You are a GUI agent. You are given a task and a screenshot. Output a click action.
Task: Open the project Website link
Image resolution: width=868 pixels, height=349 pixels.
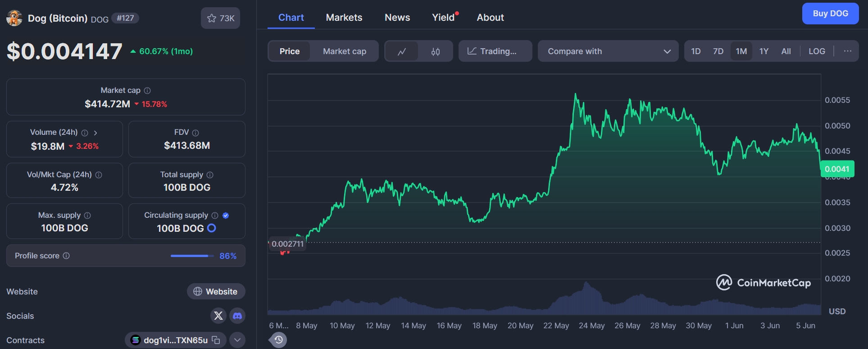click(216, 292)
